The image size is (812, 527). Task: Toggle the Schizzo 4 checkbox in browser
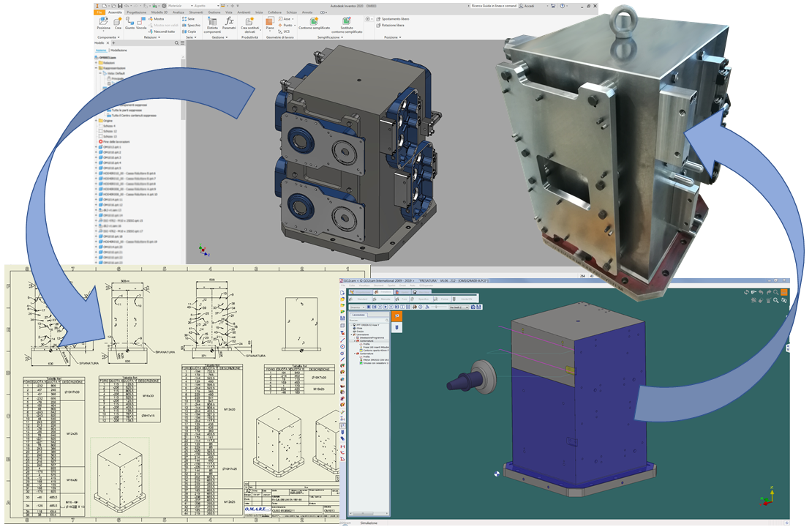(x=99, y=126)
